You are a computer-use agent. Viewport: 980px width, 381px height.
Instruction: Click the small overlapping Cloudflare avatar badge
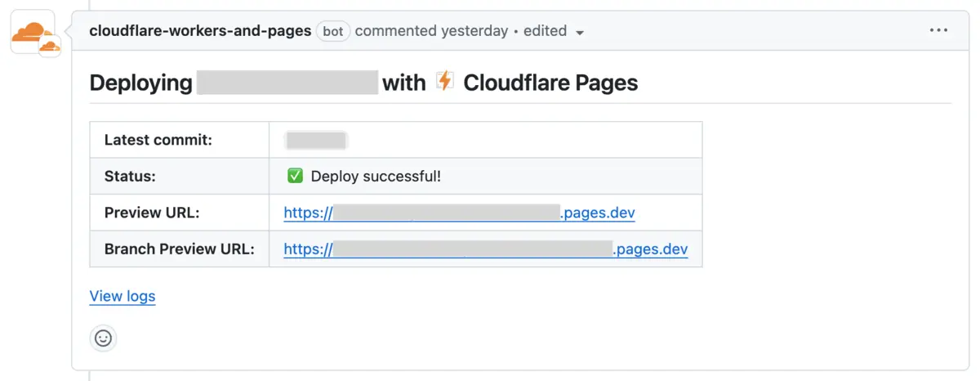pyautogui.click(x=50, y=47)
